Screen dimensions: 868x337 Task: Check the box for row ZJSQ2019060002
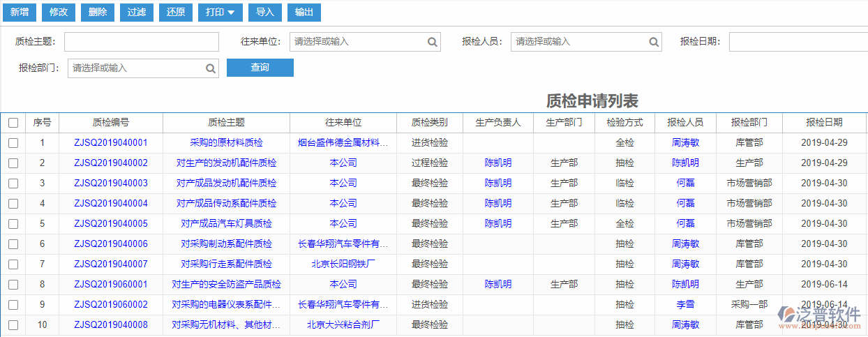pyautogui.click(x=13, y=305)
